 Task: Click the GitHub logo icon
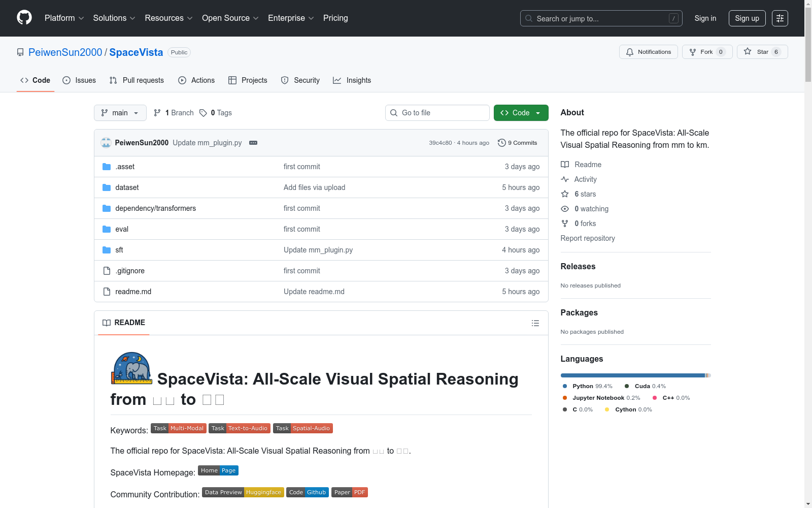click(x=24, y=18)
